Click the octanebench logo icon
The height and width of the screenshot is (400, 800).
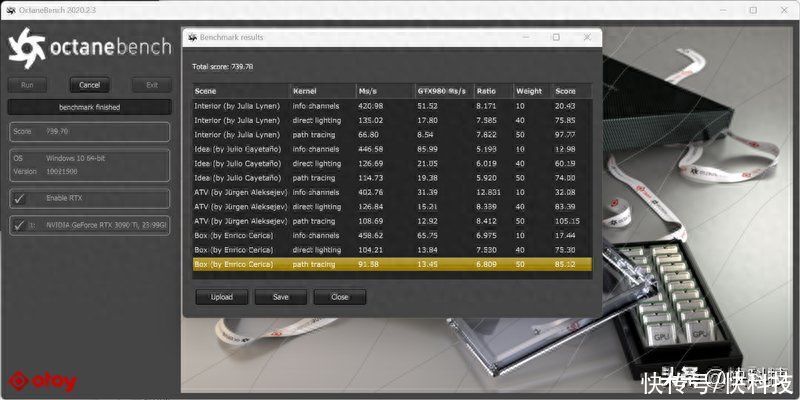click(27, 48)
